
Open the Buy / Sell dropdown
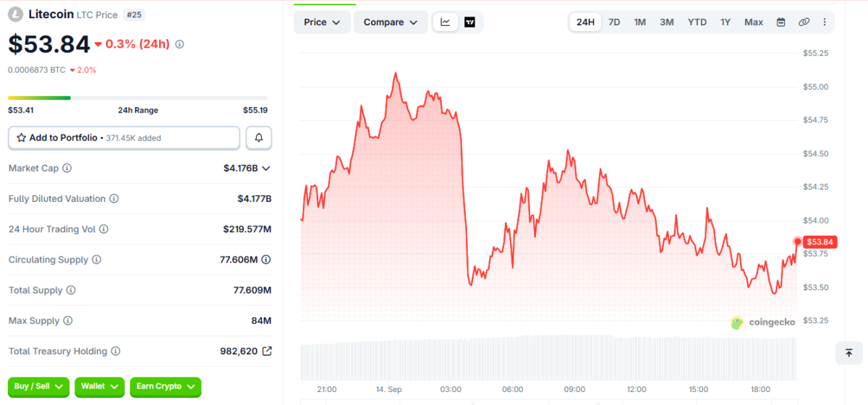[38, 386]
